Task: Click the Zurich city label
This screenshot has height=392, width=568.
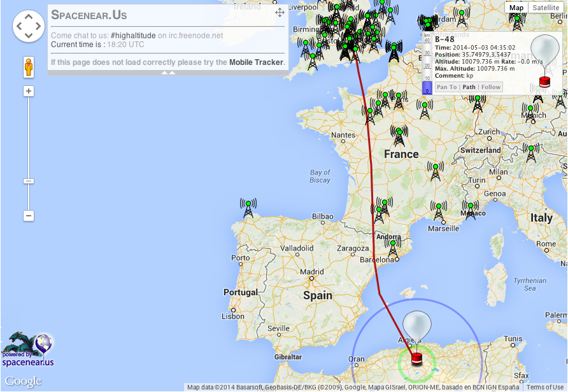Action: coord(488,132)
